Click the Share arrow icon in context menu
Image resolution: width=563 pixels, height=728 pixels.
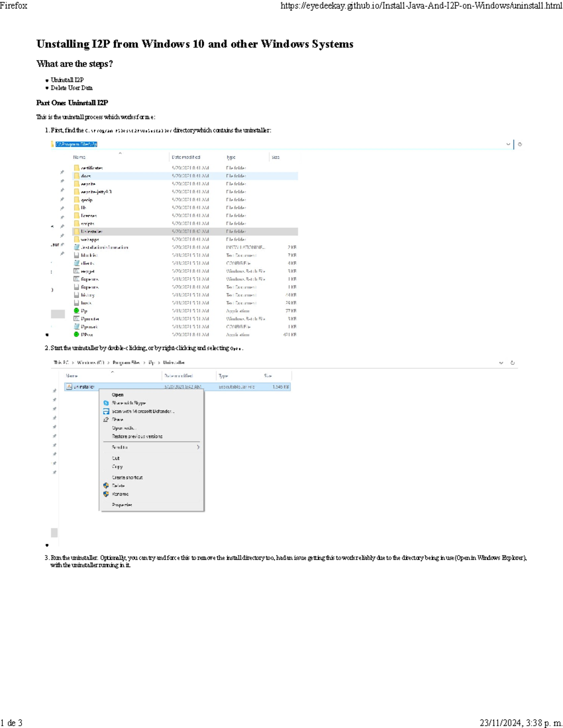coord(106,420)
